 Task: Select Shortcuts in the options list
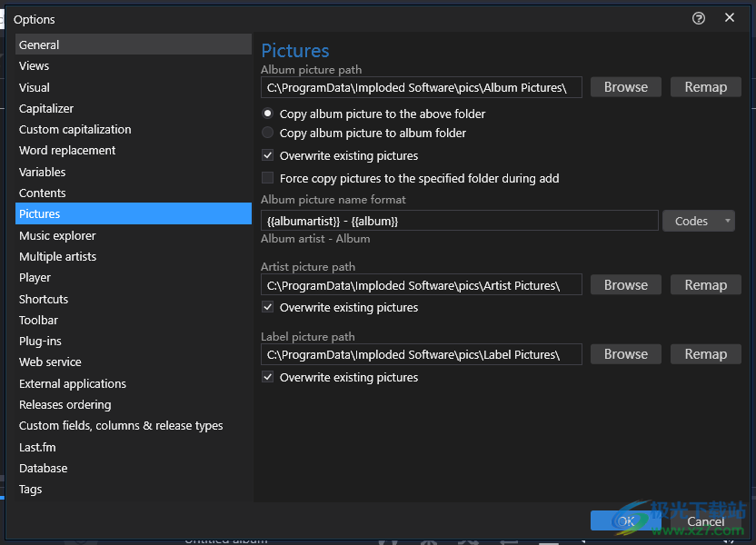pyautogui.click(x=44, y=299)
